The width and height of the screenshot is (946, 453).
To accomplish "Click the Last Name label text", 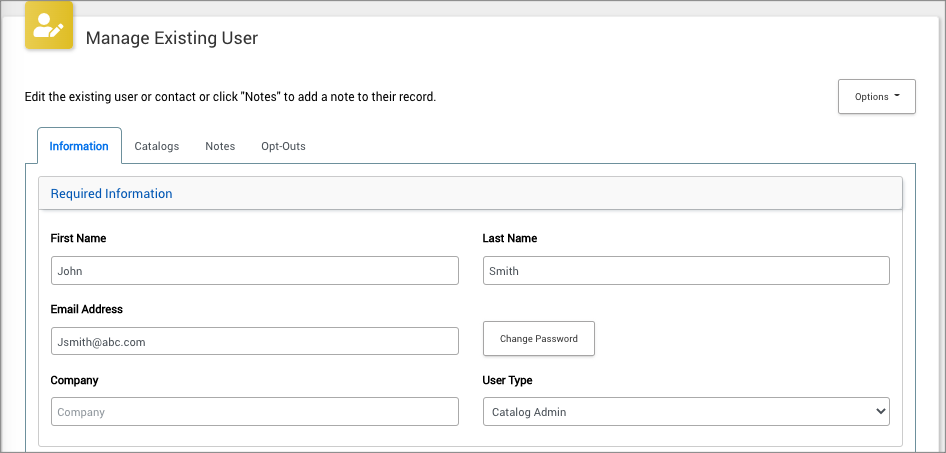I will pyautogui.click(x=510, y=239).
